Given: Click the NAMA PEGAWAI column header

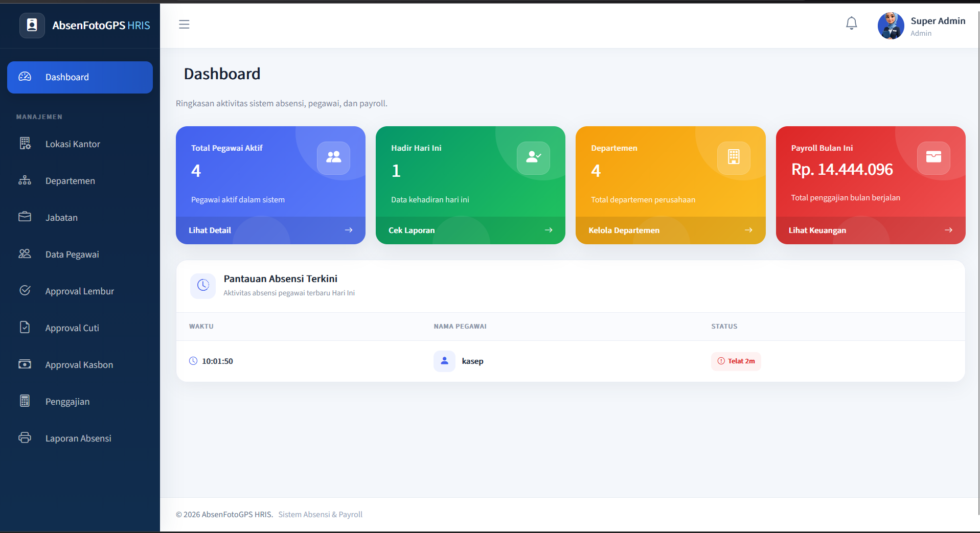Looking at the screenshot, I should 460,326.
